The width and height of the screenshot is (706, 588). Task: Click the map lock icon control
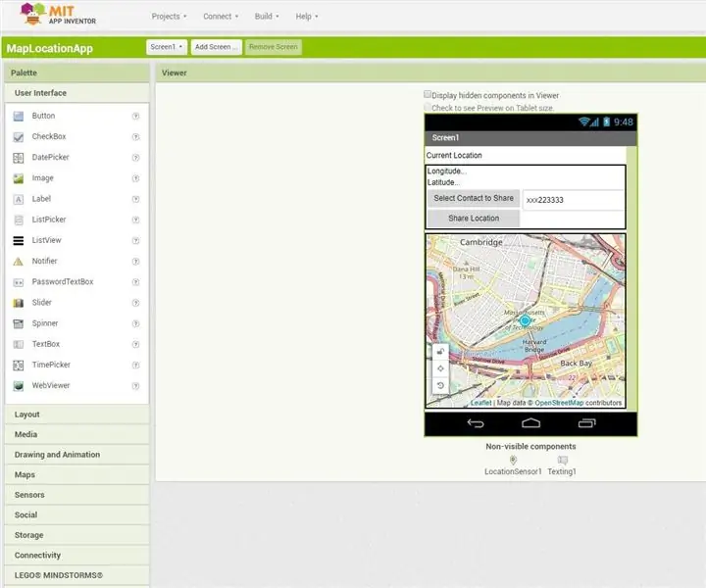click(440, 352)
